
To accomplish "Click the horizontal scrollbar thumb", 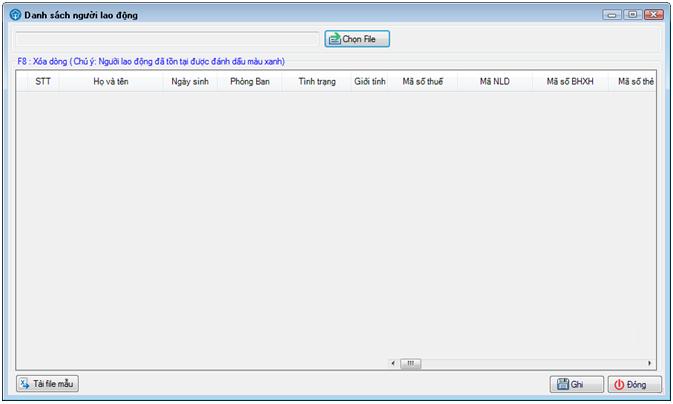I will tap(411, 363).
